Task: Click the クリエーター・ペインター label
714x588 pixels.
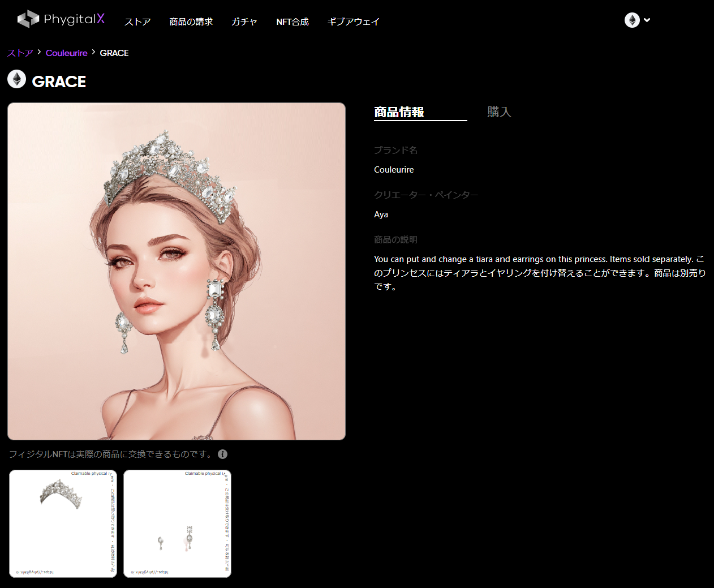Action: pyautogui.click(x=426, y=195)
